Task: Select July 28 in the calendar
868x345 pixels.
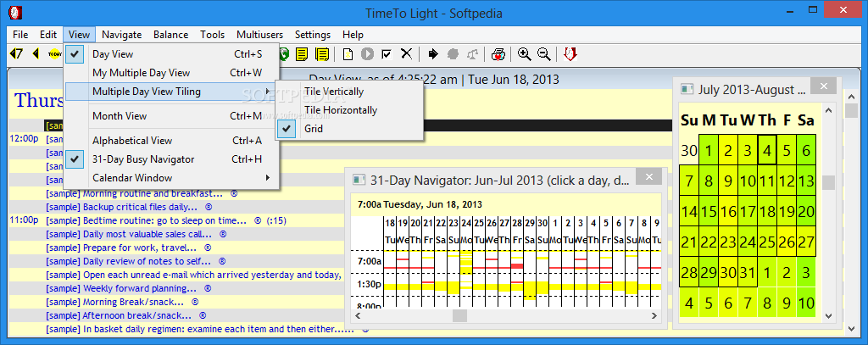Action: 689,272
